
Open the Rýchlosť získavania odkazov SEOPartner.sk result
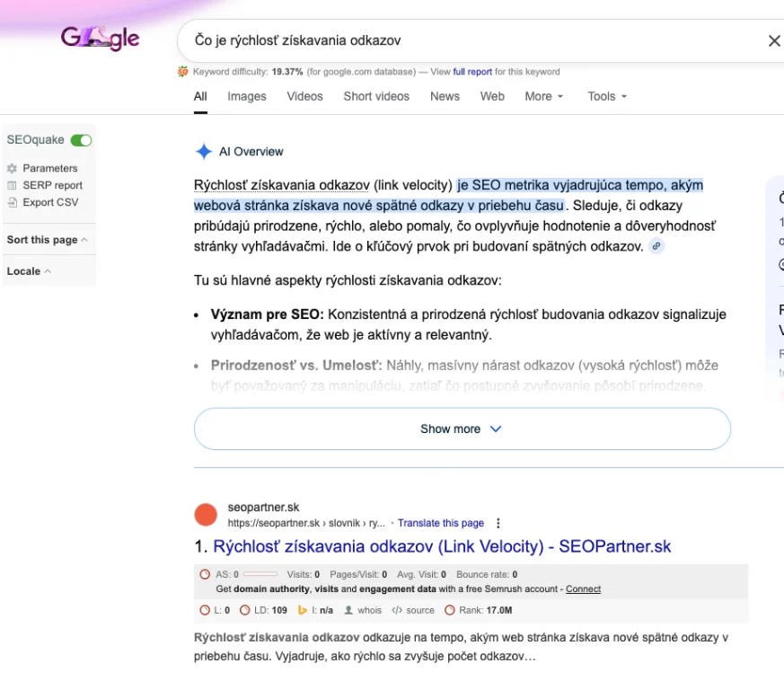pos(442,546)
